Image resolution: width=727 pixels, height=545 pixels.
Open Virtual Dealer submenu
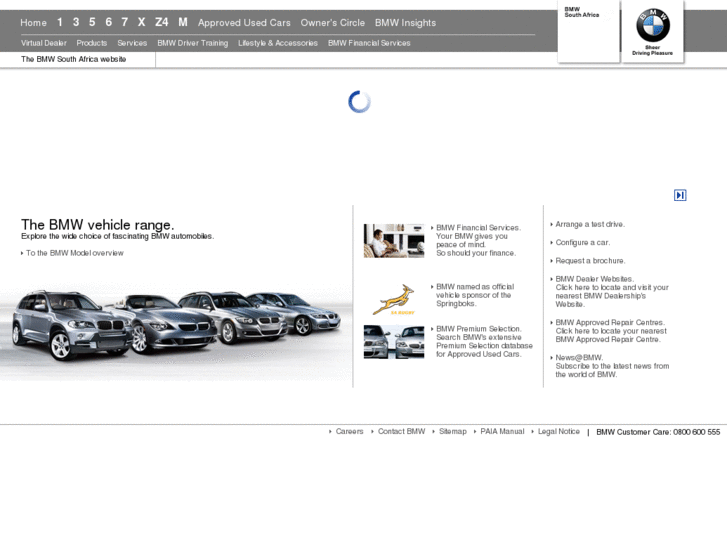[x=44, y=43]
